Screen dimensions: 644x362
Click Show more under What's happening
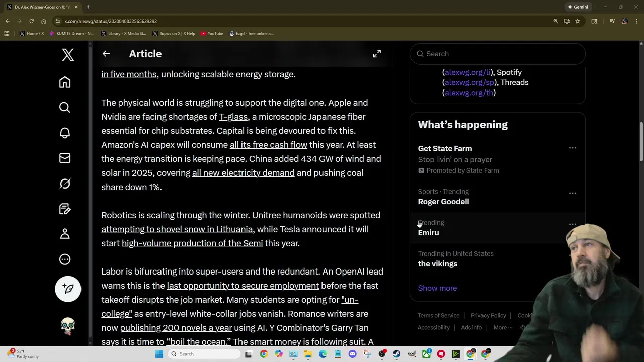coord(437,288)
